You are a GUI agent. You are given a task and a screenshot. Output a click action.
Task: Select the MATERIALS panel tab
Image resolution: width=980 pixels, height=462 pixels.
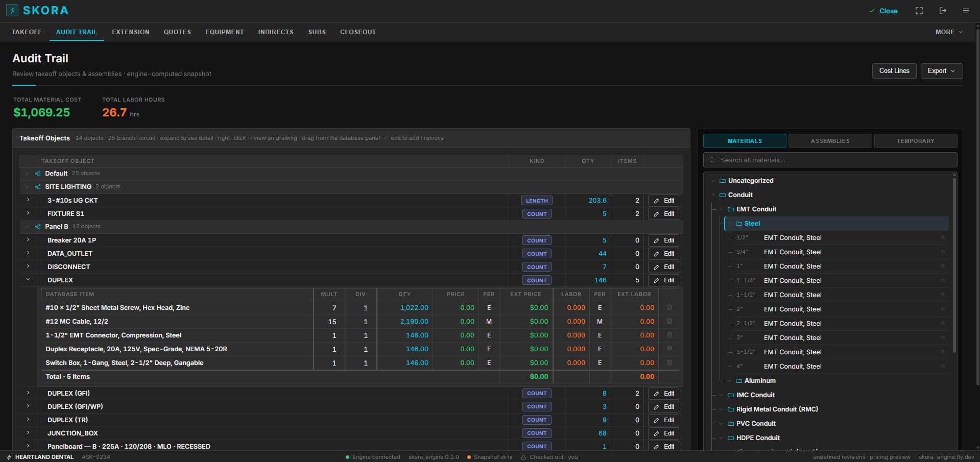pyautogui.click(x=745, y=141)
